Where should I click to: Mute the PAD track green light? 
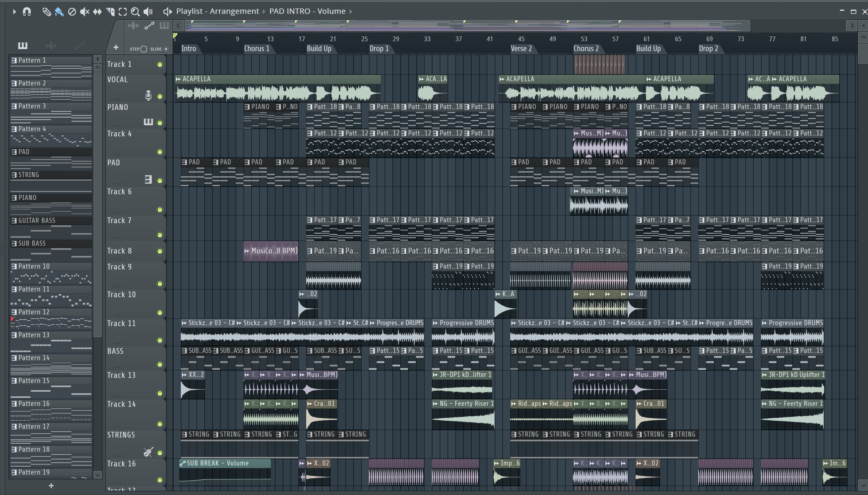tap(159, 181)
